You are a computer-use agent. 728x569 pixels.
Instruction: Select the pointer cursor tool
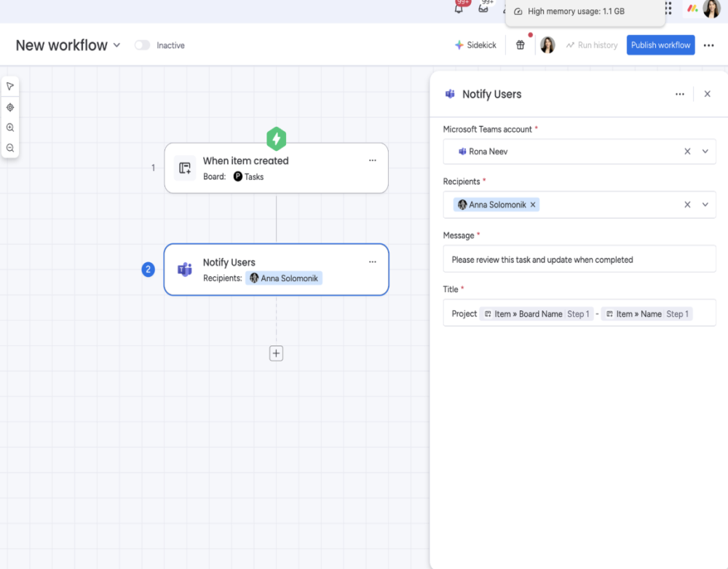(x=10, y=87)
